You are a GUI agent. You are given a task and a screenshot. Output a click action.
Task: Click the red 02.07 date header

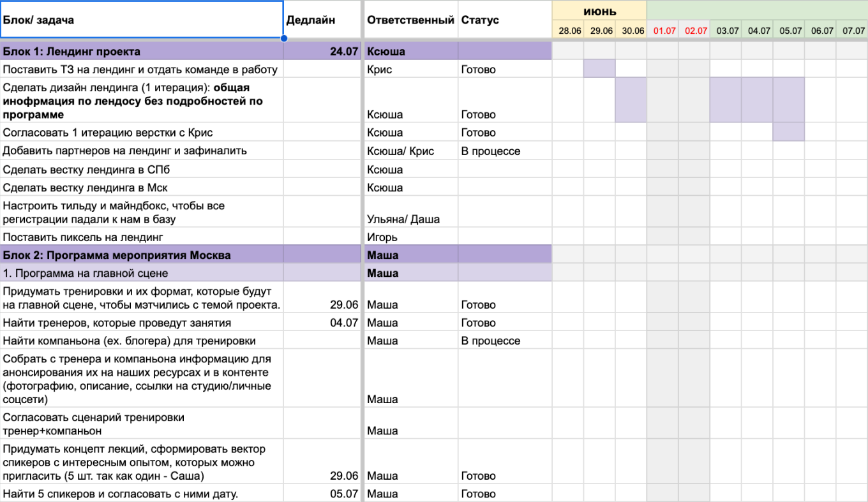click(x=694, y=30)
